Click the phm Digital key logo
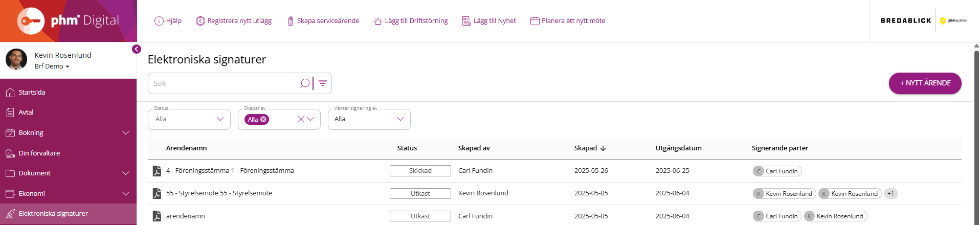The image size is (980, 225). pos(31,21)
